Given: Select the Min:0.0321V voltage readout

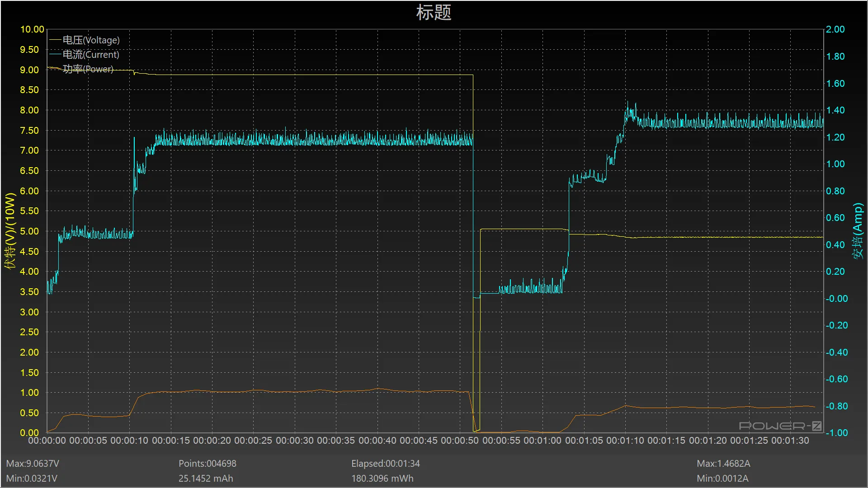Looking at the screenshot, I should [x=32, y=479].
